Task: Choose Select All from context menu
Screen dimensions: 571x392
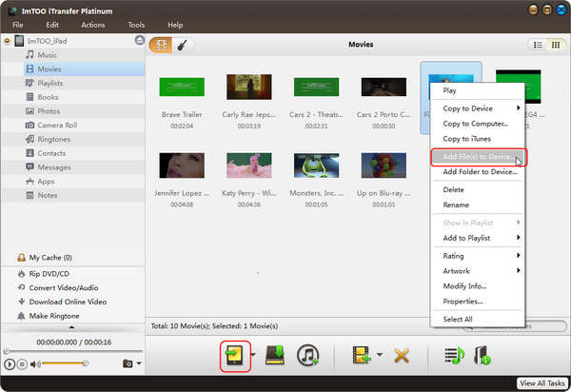Action: (x=477, y=319)
